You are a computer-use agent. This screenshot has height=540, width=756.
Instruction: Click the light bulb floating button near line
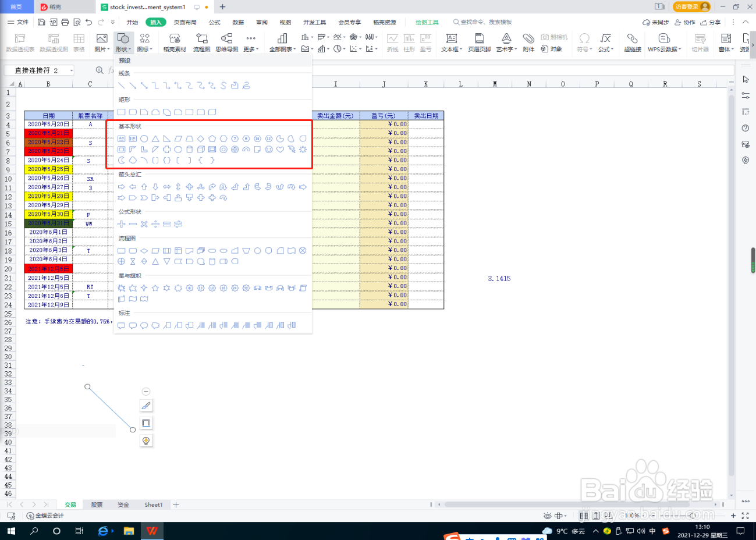tap(146, 440)
